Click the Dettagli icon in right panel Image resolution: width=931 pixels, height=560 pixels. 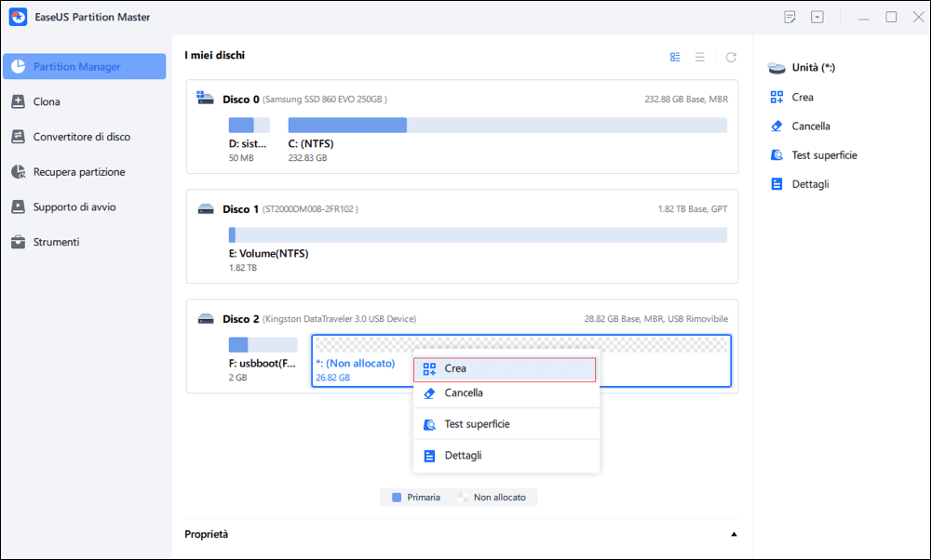776,184
